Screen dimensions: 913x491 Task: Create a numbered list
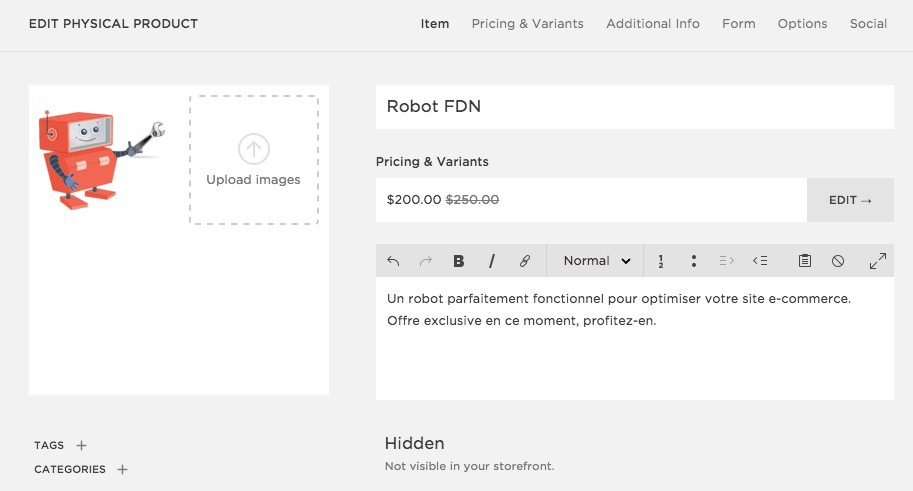[661, 261]
